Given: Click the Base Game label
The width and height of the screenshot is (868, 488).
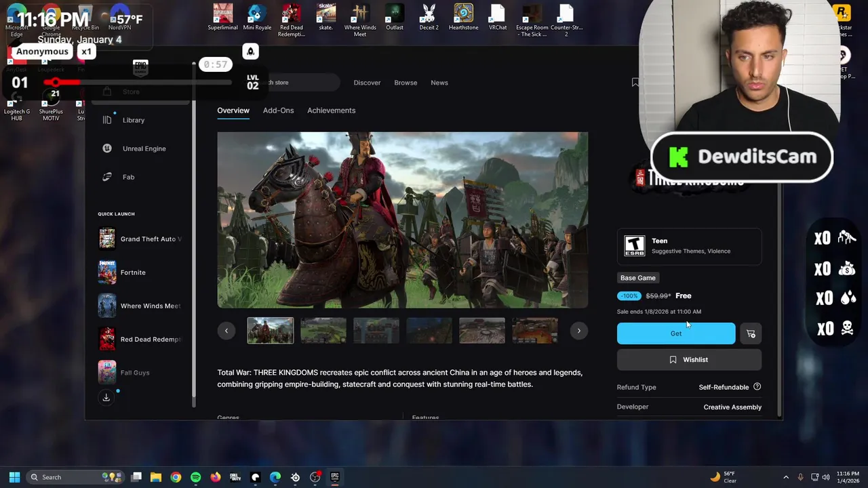Looking at the screenshot, I should coord(638,278).
